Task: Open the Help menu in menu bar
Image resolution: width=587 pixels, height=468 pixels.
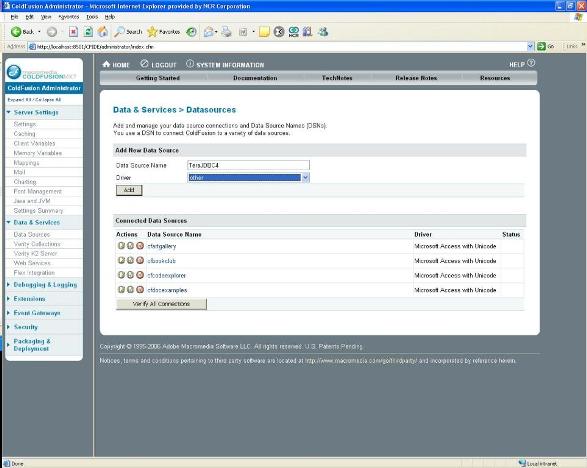Action: (x=110, y=17)
